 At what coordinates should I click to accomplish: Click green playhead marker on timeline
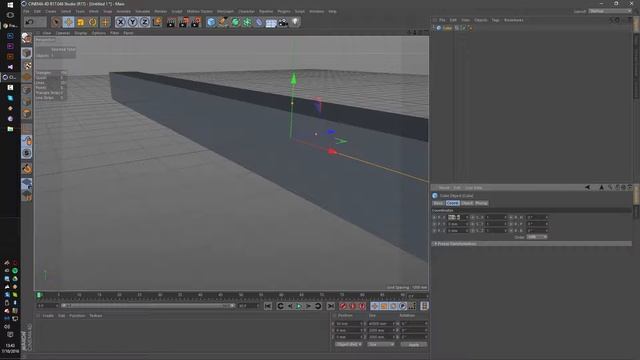pyautogui.click(x=39, y=295)
